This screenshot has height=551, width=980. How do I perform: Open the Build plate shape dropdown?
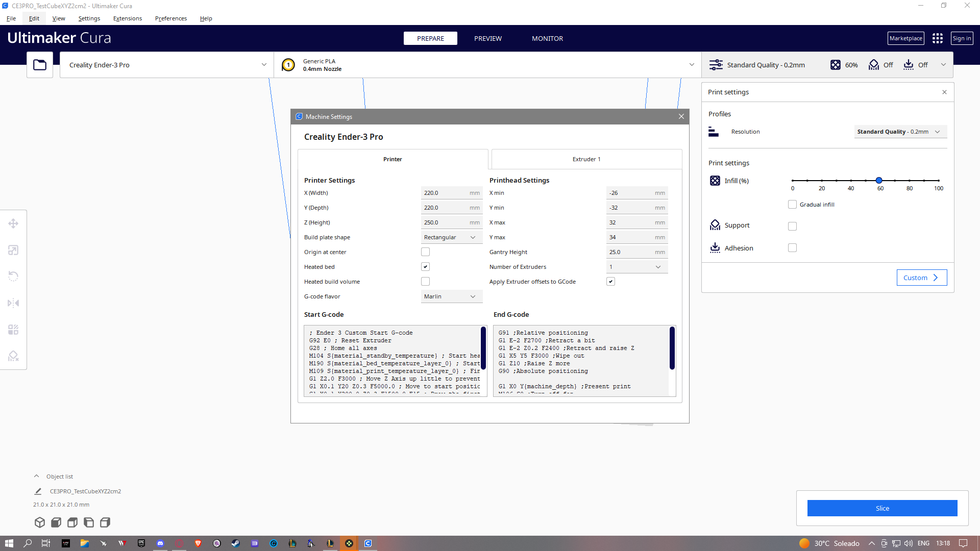coord(451,237)
